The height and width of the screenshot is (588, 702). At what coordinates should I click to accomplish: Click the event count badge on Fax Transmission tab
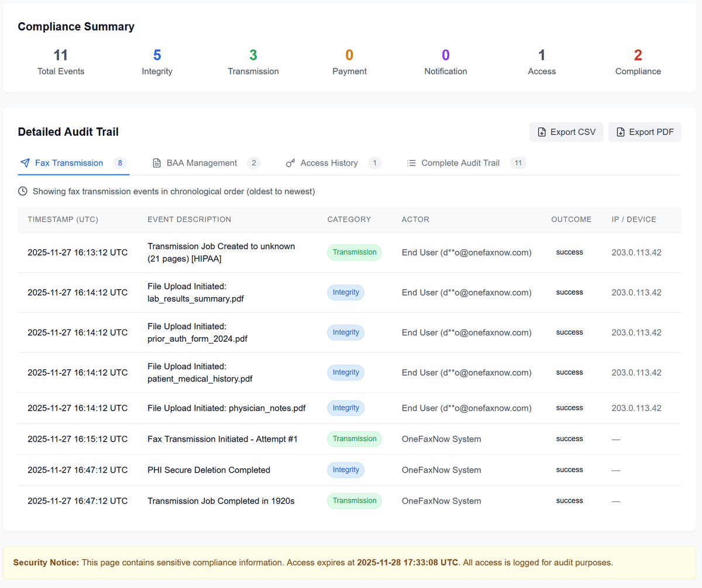click(x=121, y=163)
